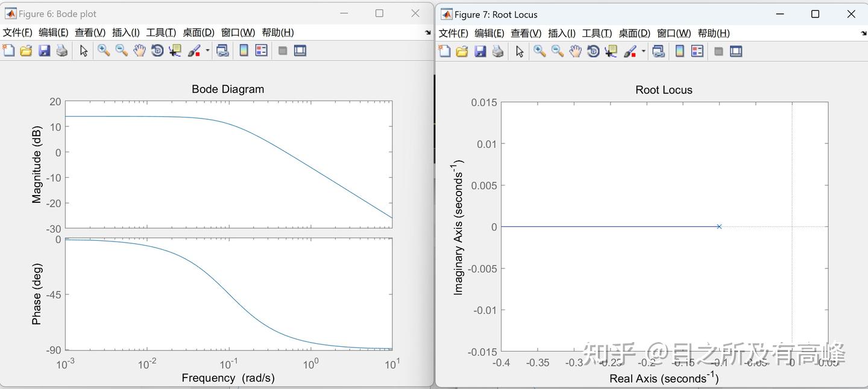Toggle Edit Plot mode in Figure 6
Image resolution: width=868 pixels, height=389 pixels.
pyautogui.click(x=84, y=51)
